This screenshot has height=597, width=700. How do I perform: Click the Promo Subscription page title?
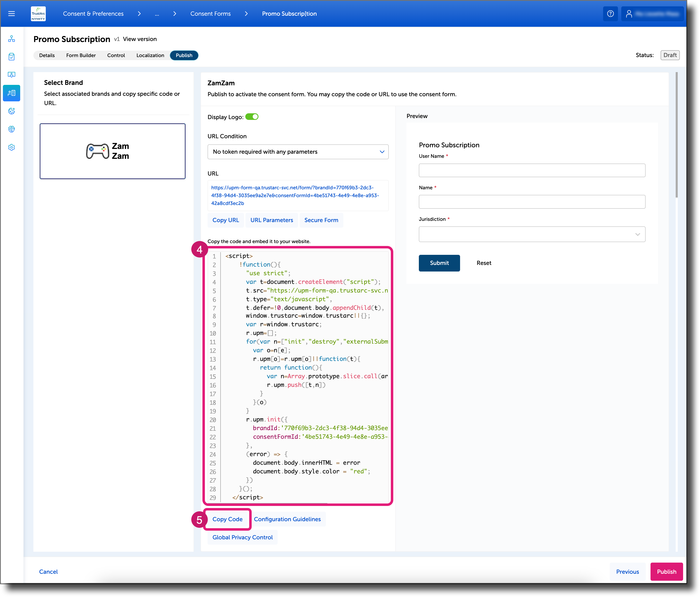pyautogui.click(x=72, y=39)
